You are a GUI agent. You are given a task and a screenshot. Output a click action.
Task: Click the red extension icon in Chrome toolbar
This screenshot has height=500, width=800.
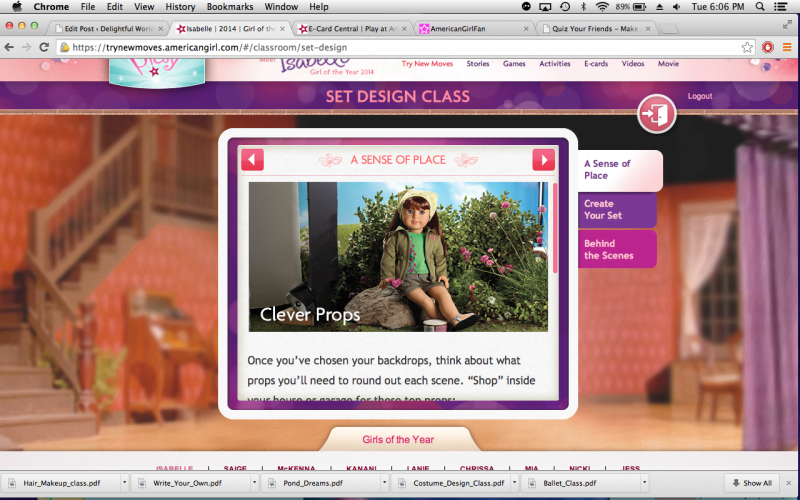767,47
